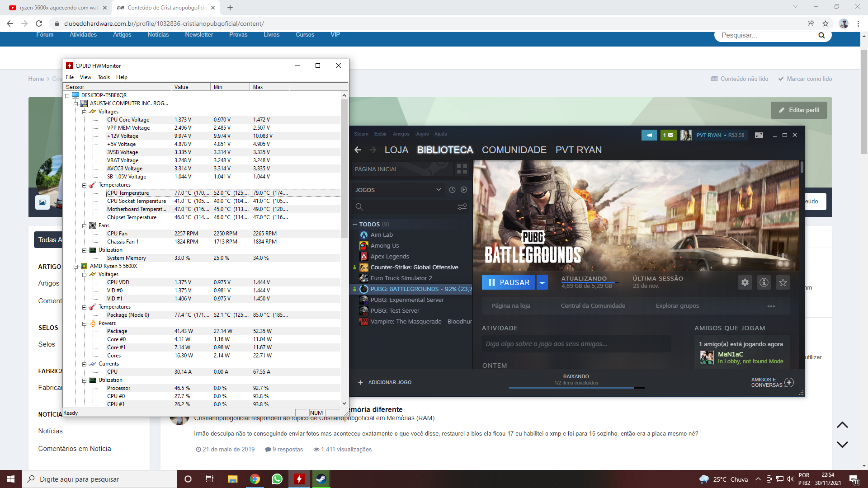Click the Steam download progress bar

pos(576,388)
